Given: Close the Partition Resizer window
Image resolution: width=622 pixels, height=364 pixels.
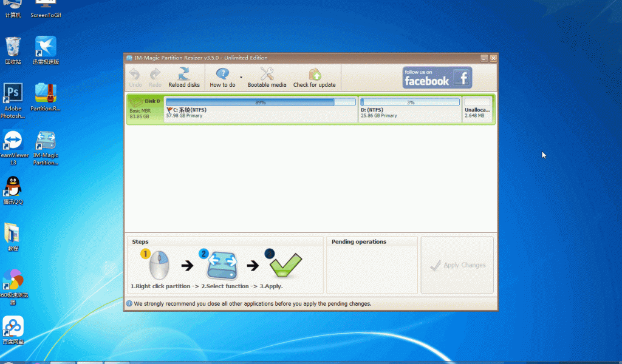Looking at the screenshot, I should pyautogui.click(x=493, y=58).
